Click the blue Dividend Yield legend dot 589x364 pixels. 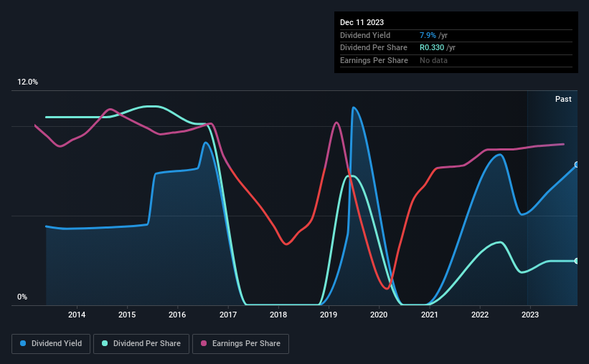pyautogui.click(x=23, y=343)
